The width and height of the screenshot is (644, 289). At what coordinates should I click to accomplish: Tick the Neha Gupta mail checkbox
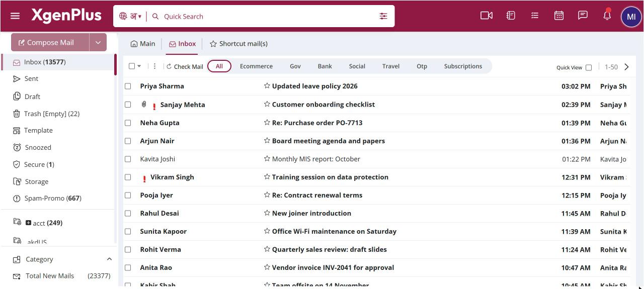tap(128, 123)
